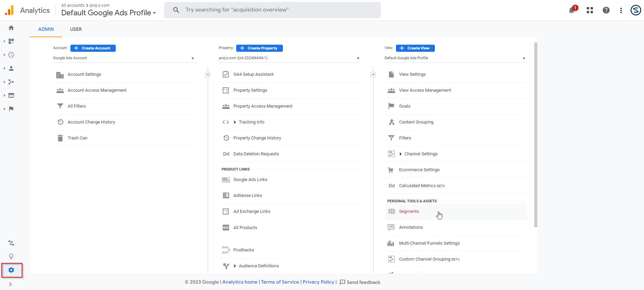Open the Segments link
Viewport: 644px width, 290px height.
click(409, 211)
